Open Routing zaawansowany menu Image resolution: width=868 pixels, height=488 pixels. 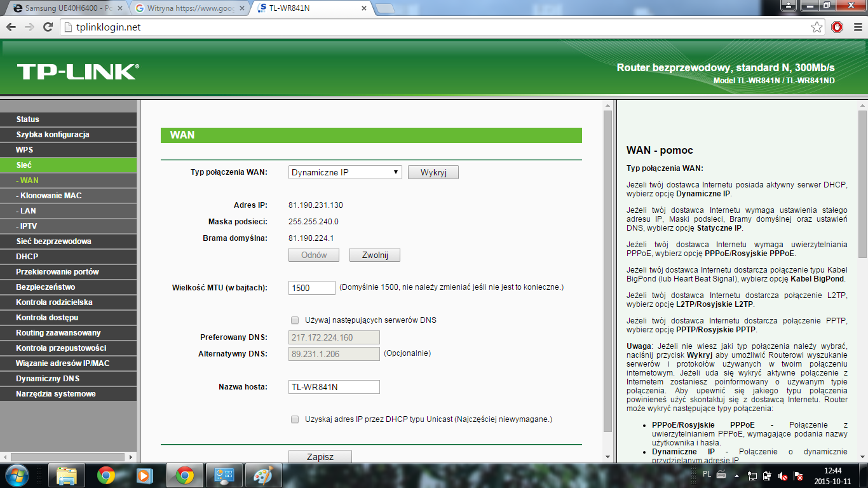click(x=69, y=333)
